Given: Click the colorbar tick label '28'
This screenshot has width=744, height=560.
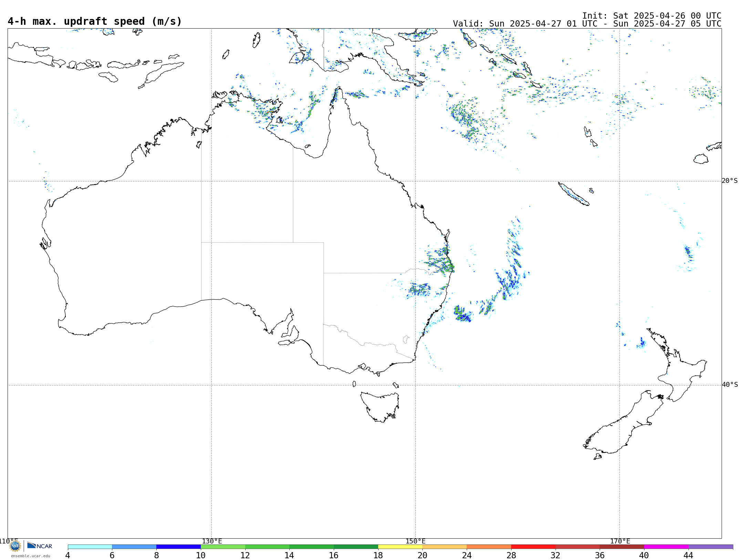Looking at the screenshot, I should pyautogui.click(x=511, y=555).
